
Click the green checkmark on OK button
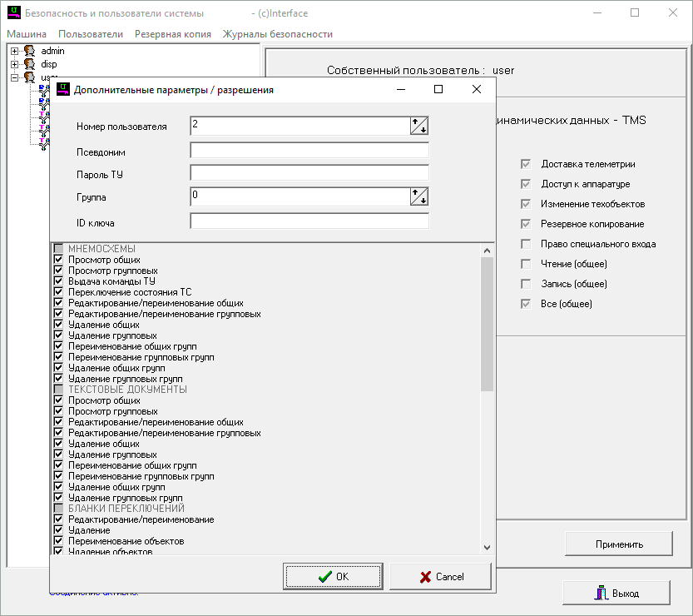point(324,576)
